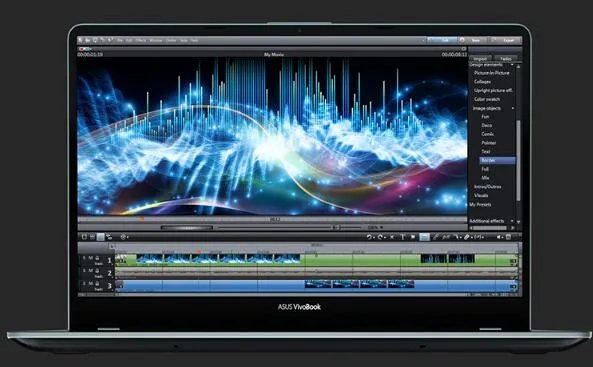Viewport: 593px width, 367px height.
Task: Click the delete X icon in timeline toolbar
Action: pos(392,237)
